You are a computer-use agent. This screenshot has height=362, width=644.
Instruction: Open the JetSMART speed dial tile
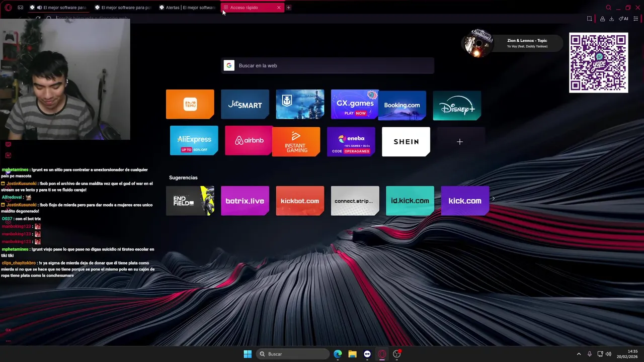point(245,104)
